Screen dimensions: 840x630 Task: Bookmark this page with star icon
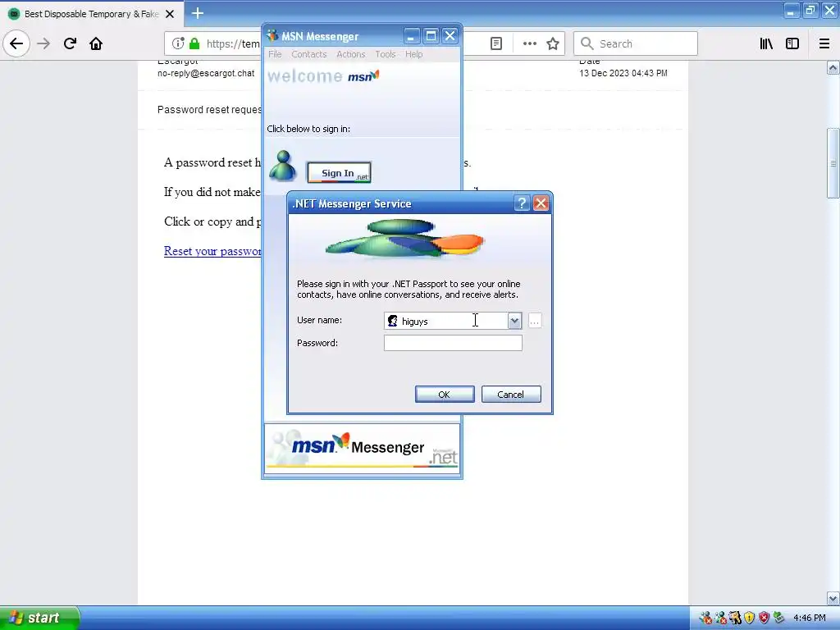[x=553, y=43]
